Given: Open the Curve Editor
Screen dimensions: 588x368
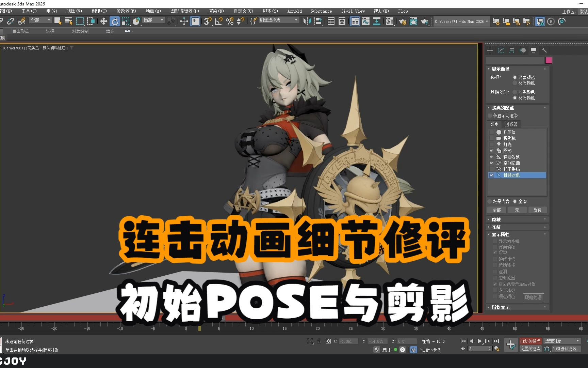Looking at the screenshot, I should 366,21.
